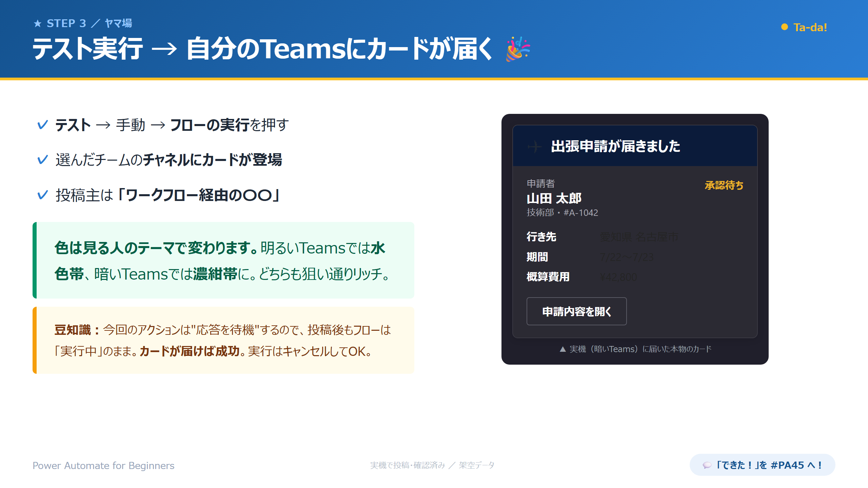
Task: Click the checkmark beside 選んだチームの
Action: [42, 160]
